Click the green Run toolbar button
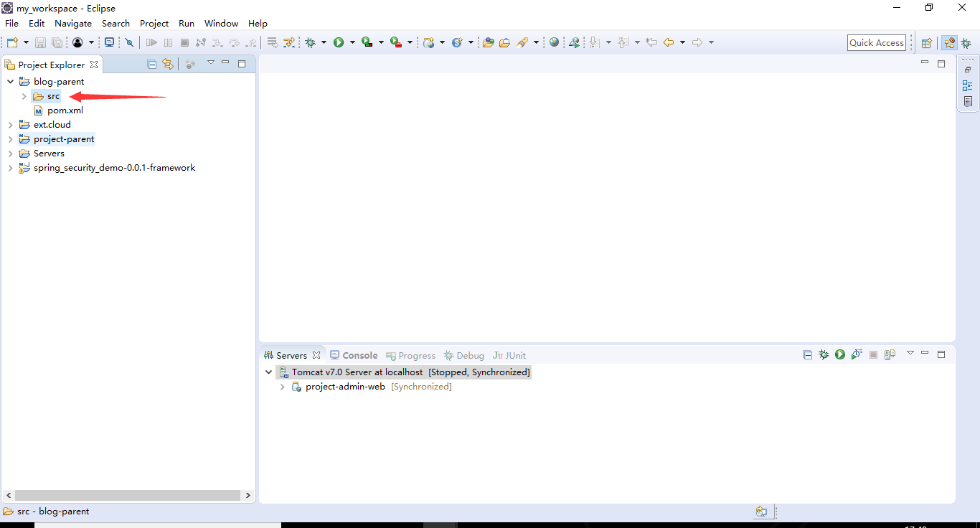Image resolution: width=980 pixels, height=528 pixels. pos(338,42)
